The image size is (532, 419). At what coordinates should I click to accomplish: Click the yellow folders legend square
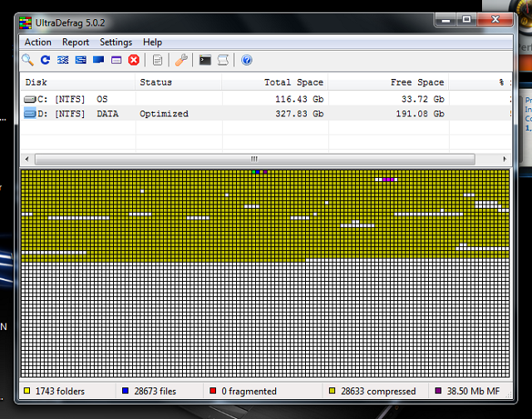[27, 391]
